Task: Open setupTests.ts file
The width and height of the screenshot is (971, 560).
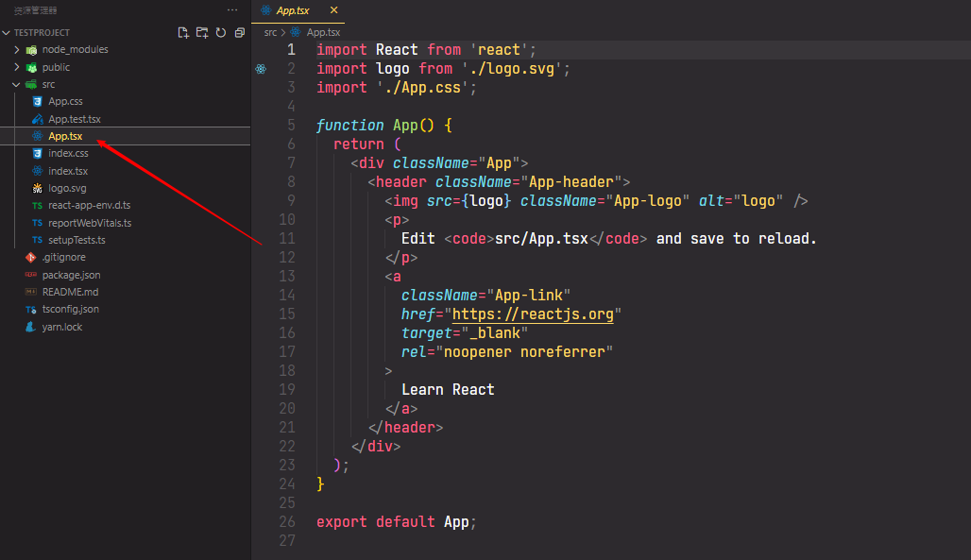Action: (x=77, y=240)
